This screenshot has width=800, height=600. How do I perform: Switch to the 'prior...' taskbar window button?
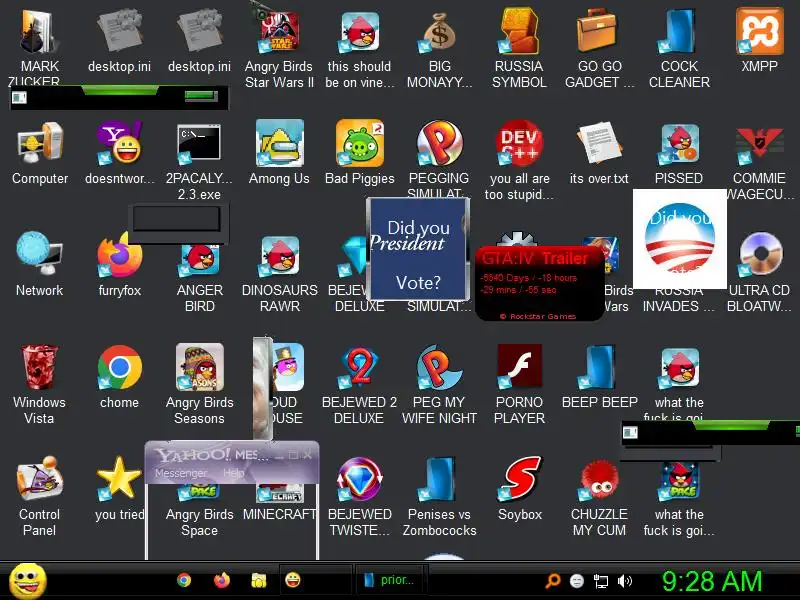coord(391,580)
